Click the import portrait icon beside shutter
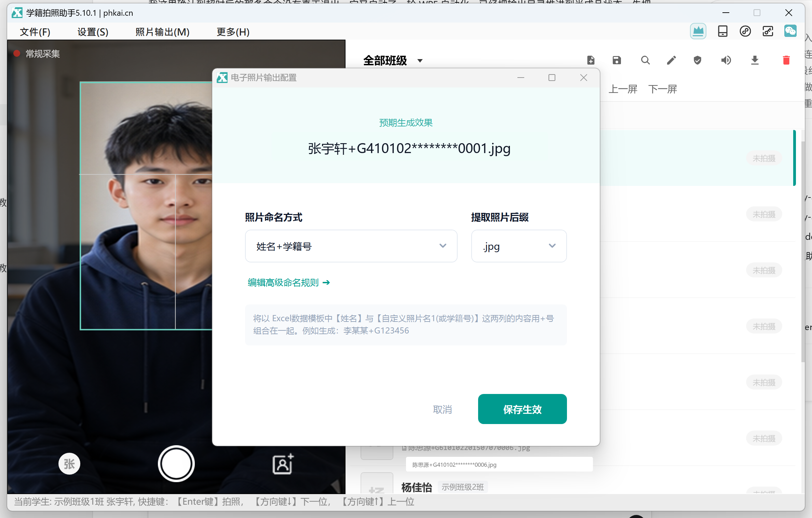Screen dimensions: 812x518 point(283,464)
